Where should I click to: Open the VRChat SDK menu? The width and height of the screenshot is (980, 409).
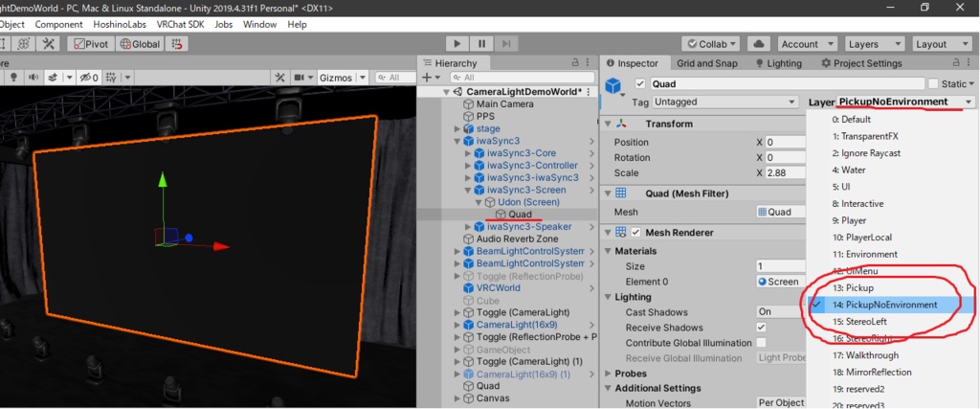181,24
